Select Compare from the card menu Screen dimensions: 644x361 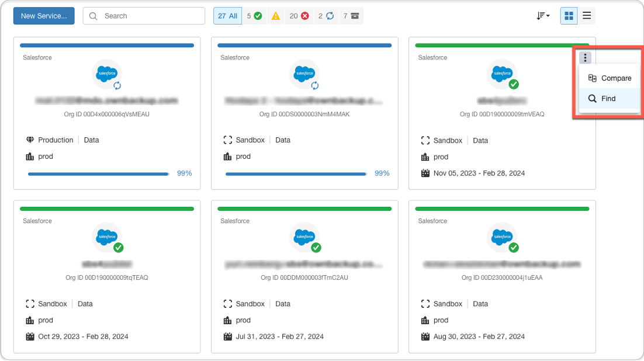610,78
